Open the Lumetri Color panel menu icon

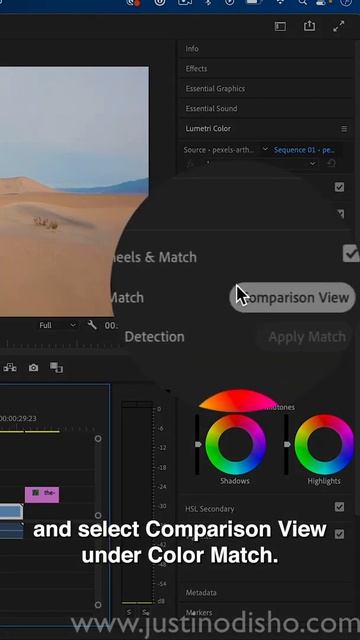344,129
